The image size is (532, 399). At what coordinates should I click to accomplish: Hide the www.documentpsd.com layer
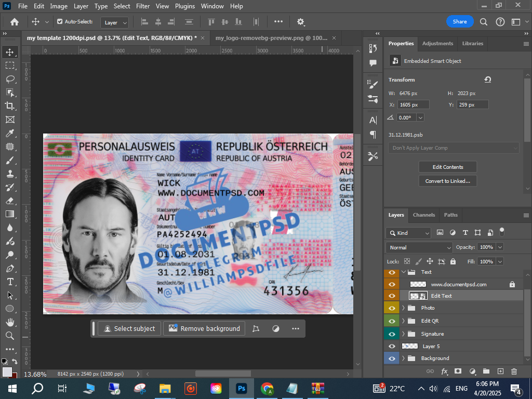(x=392, y=284)
